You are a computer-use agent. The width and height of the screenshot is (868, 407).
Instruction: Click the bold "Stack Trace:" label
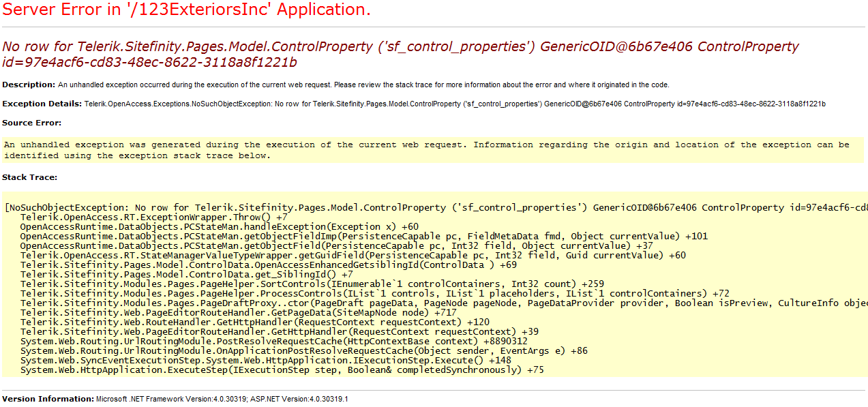tap(30, 177)
